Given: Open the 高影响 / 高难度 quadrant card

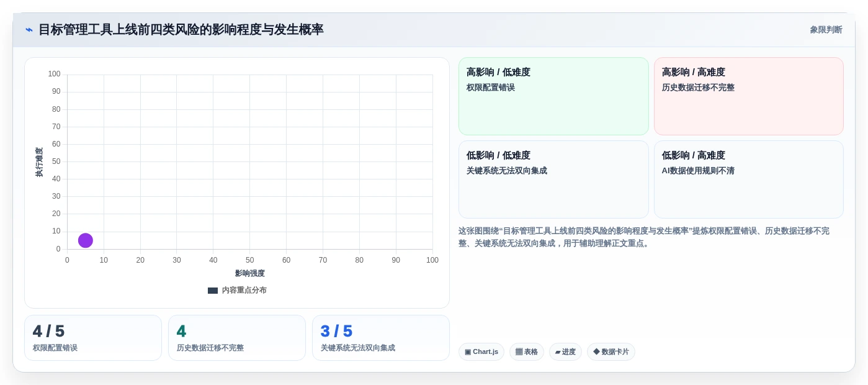Looking at the screenshot, I should (749, 96).
